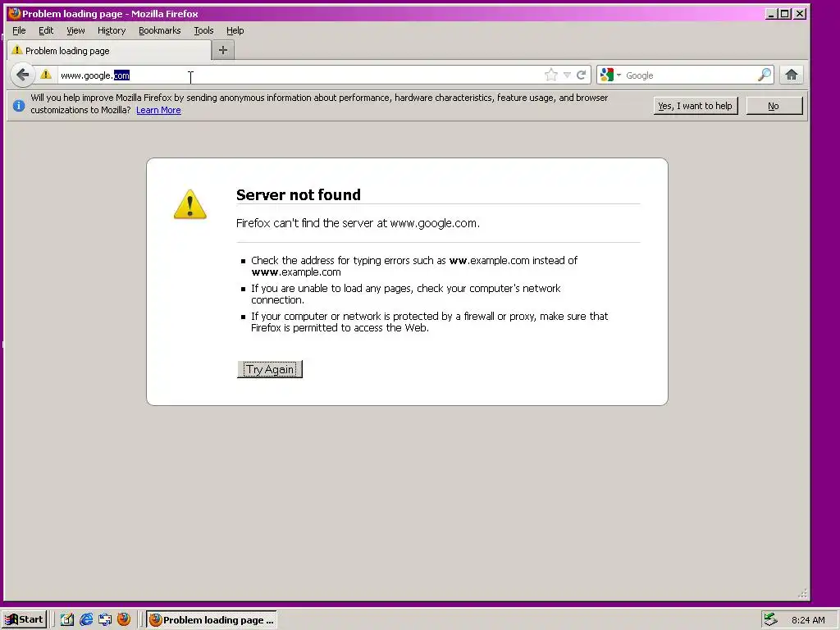Image resolution: width=840 pixels, height=630 pixels.
Task: Select Problem loading page taskbar button
Action: pos(211,620)
